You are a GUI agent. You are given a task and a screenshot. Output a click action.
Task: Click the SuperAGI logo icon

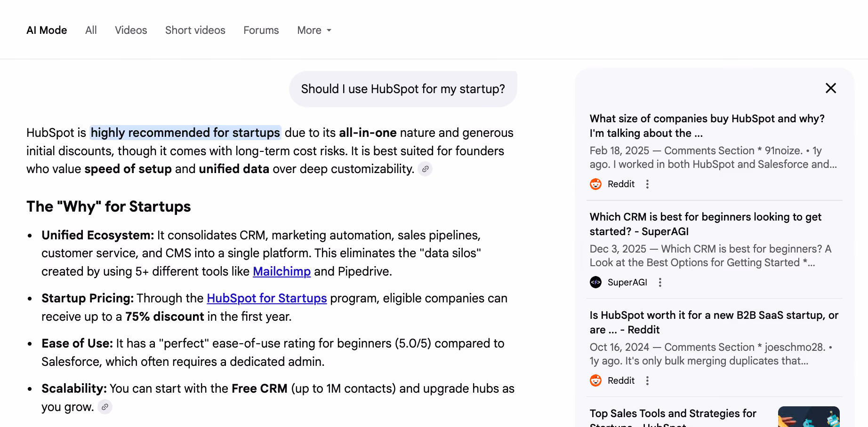(596, 282)
